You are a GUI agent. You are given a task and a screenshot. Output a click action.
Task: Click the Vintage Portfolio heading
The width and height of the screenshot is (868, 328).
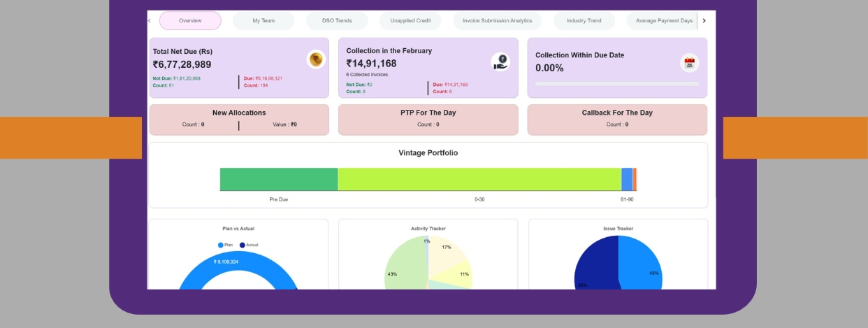(428, 152)
